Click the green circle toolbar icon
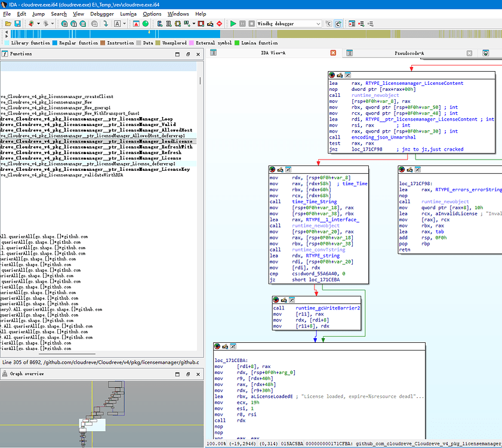The width and height of the screenshot is (502, 448). click(x=146, y=24)
